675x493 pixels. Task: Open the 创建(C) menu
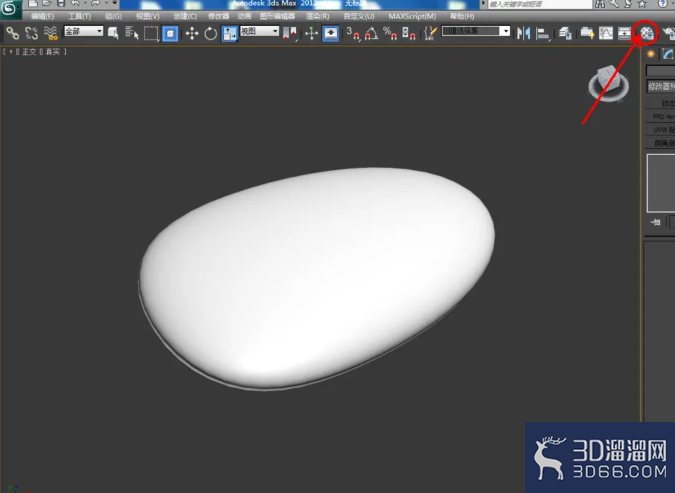pos(185,16)
